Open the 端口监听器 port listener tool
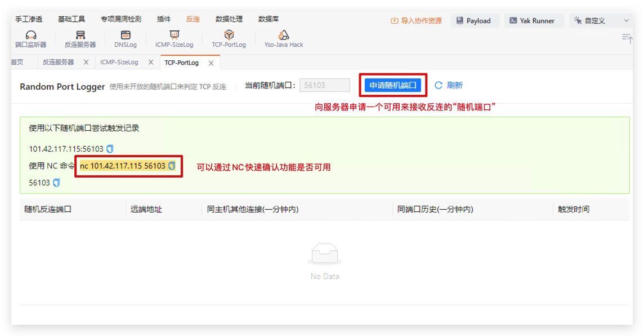Image resolution: width=644 pixels, height=336 pixels. pyautogui.click(x=31, y=39)
